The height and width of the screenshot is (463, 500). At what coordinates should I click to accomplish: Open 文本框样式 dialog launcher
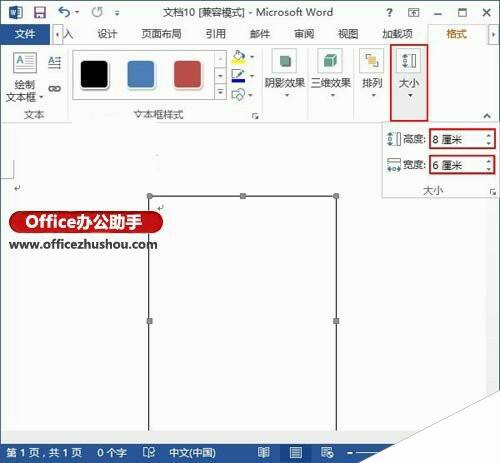tap(255, 116)
